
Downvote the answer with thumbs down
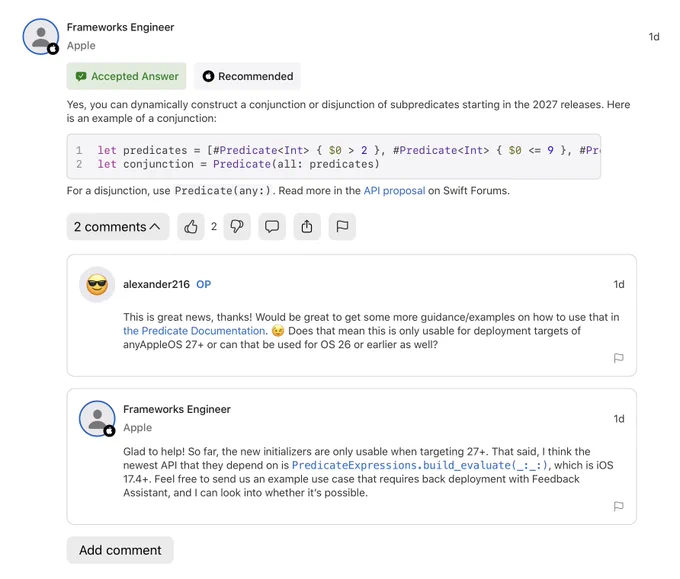click(x=237, y=226)
